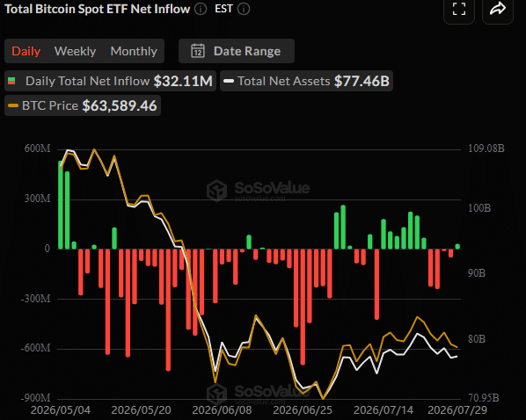Click the 2026/07/29 axis date label

coord(457,410)
